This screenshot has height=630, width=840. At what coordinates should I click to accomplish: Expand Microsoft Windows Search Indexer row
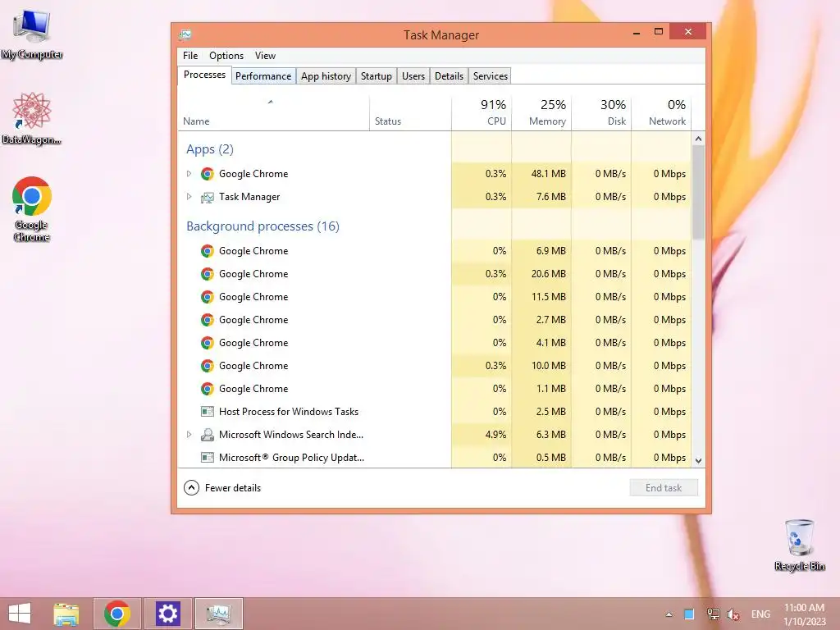click(189, 435)
